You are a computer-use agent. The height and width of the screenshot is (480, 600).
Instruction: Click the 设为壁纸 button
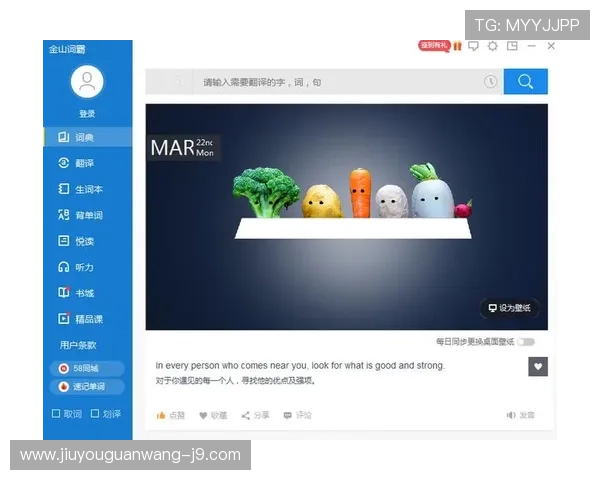(509, 308)
